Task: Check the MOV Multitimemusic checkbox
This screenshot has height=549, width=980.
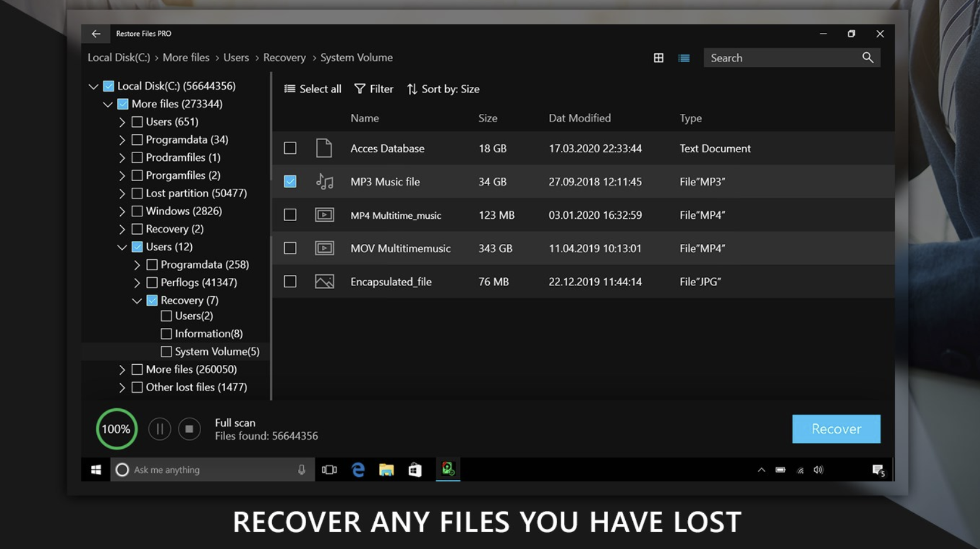Action: tap(290, 249)
